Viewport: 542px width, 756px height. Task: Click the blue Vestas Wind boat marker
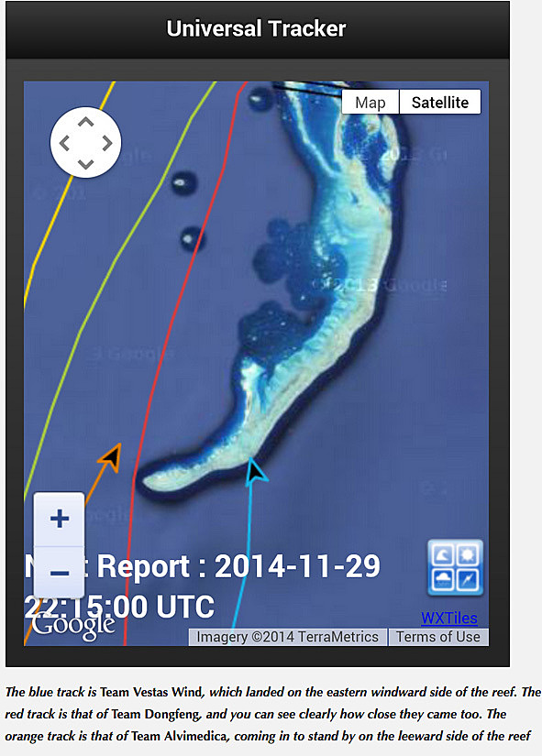[x=256, y=471]
